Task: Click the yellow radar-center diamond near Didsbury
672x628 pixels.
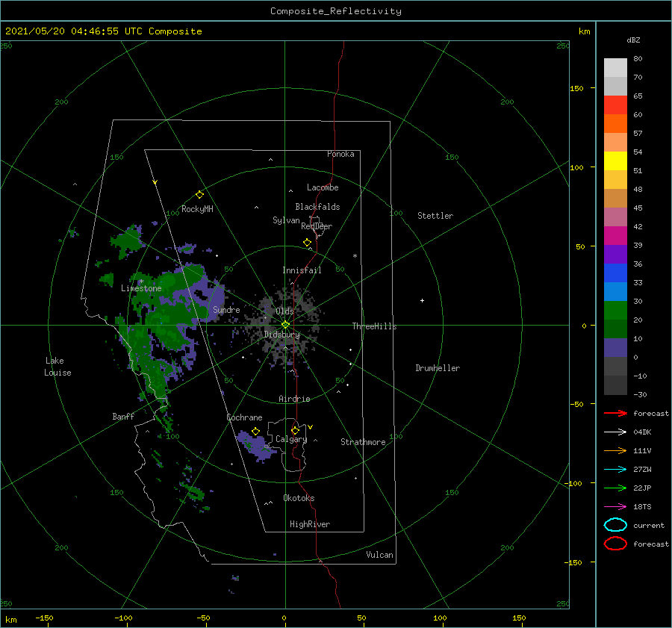Action: pos(285,325)
